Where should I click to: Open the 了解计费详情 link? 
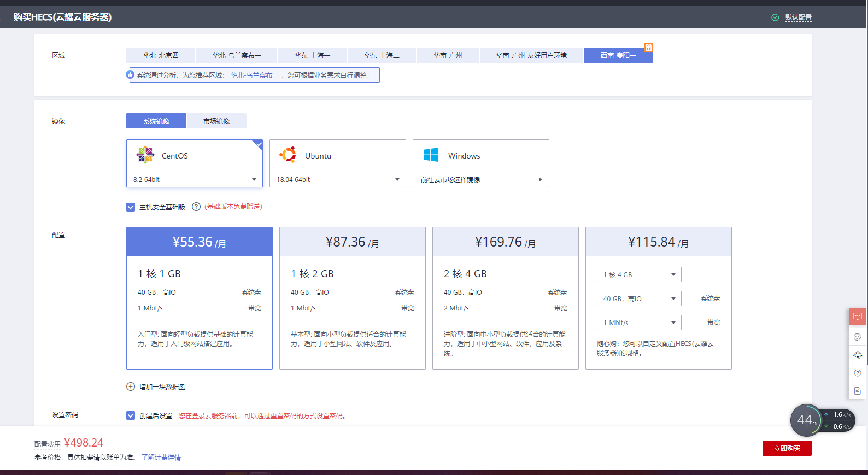point(161,458)
